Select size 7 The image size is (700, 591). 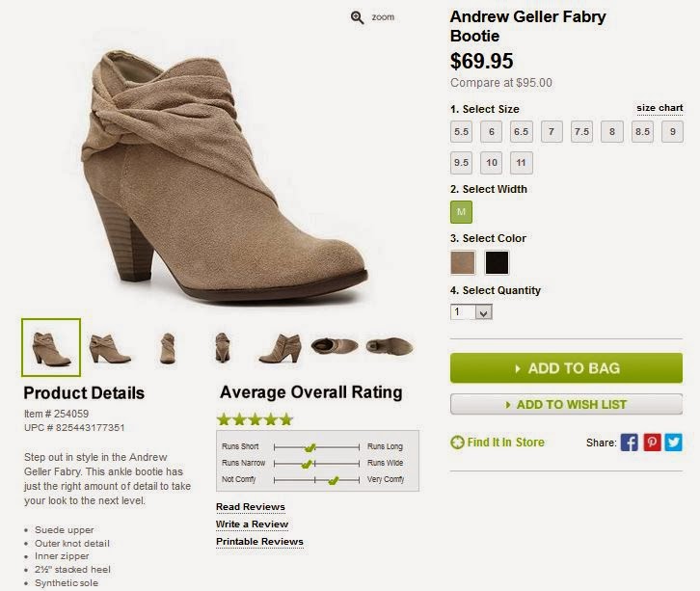click(x=552, y=132)
